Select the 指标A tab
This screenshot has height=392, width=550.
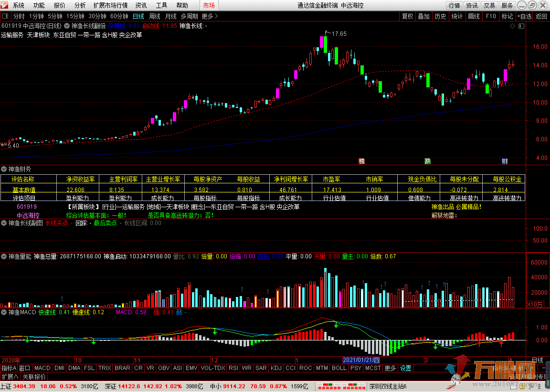coord(9,368)
